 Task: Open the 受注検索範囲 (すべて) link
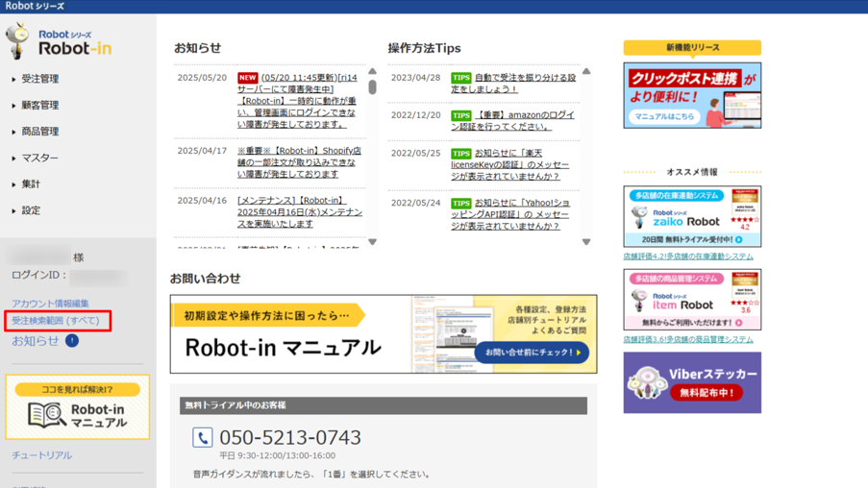click(56, 320)
